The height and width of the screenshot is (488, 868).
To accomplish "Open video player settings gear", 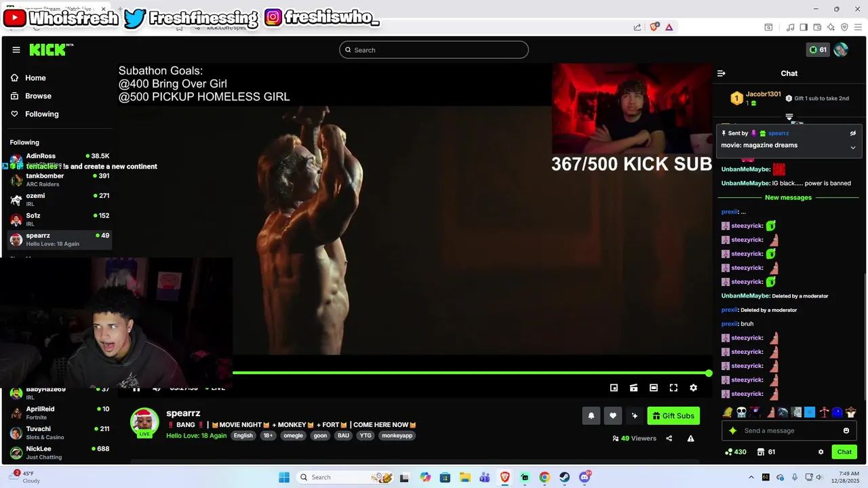I will [x=693, y=388].
